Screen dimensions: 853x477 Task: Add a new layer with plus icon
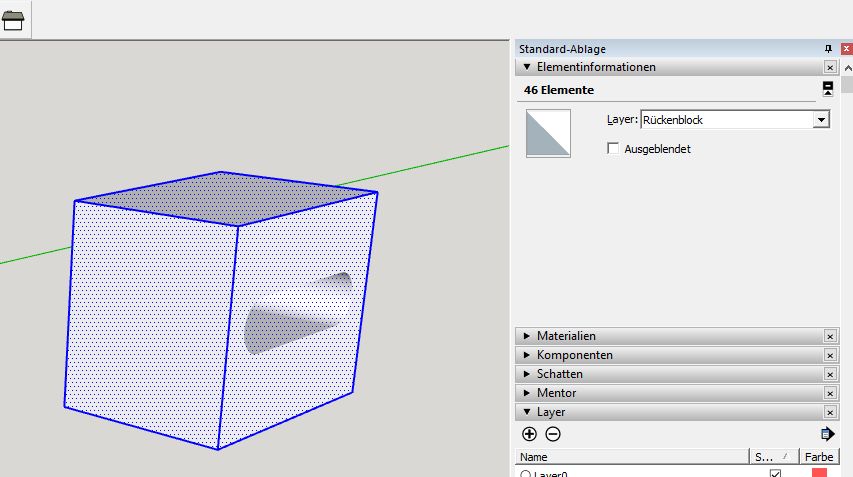[x=529, y=434]
